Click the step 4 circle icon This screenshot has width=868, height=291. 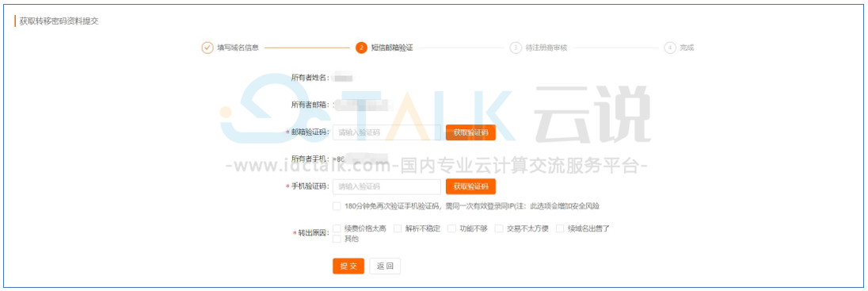(x=670, y=48)
